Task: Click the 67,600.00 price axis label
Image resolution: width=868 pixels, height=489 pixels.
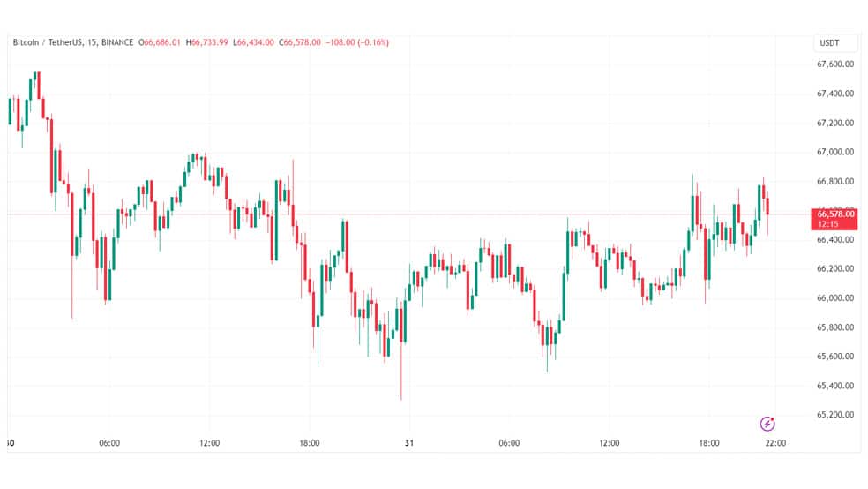Action: pos(834,64)
